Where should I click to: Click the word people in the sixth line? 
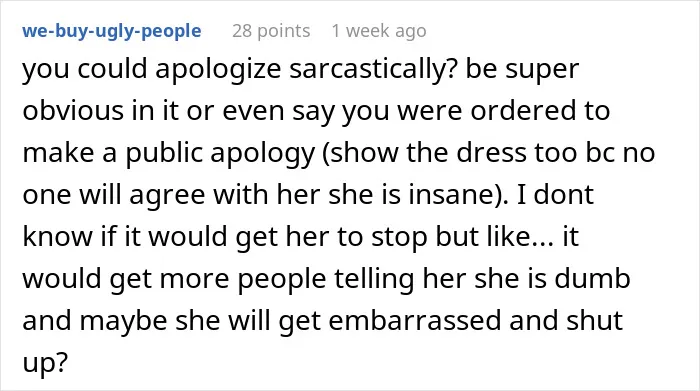point(281,280)
